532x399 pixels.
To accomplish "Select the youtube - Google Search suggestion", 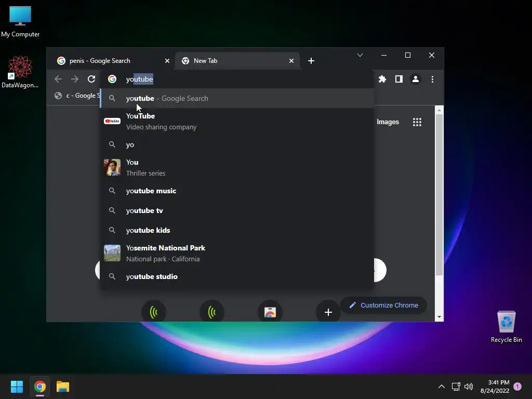I will click(x=237, y=98).
